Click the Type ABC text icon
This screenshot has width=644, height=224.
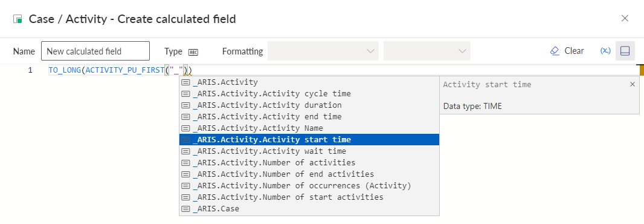(x=193, y=52)
